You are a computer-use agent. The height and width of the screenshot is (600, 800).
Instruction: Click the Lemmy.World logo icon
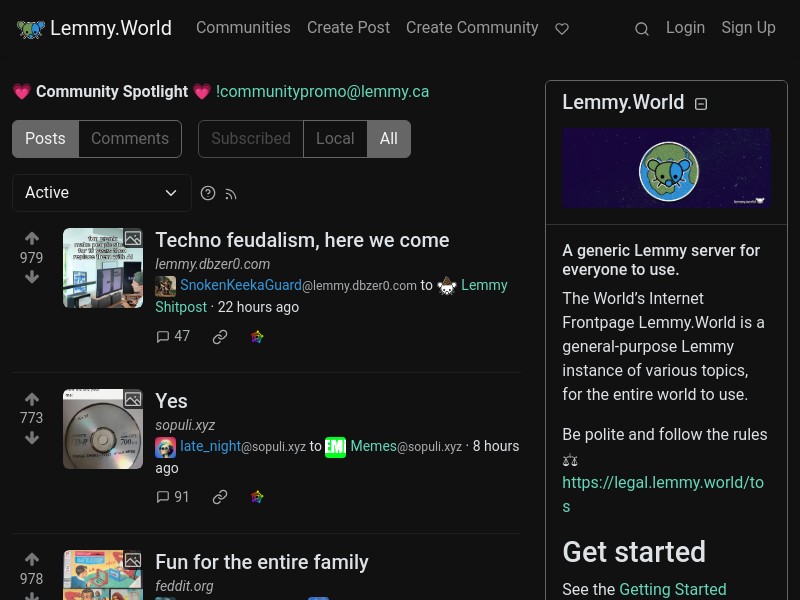31,29
